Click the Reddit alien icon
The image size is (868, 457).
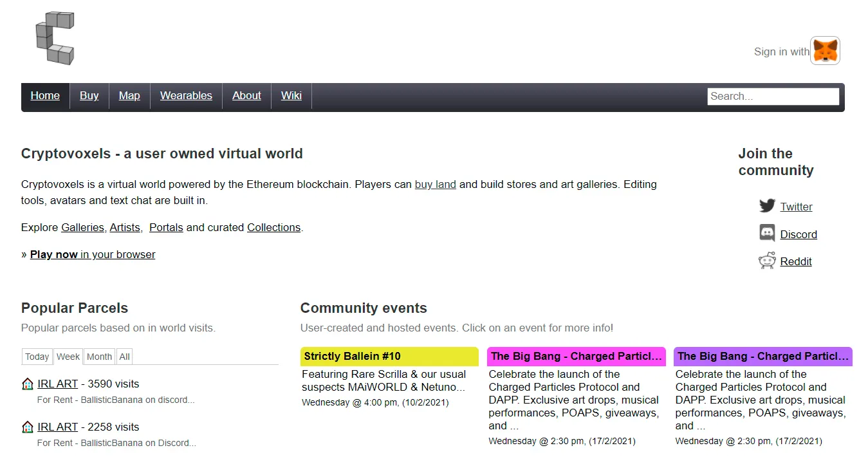pyautogui.click(x=767, y=261)
